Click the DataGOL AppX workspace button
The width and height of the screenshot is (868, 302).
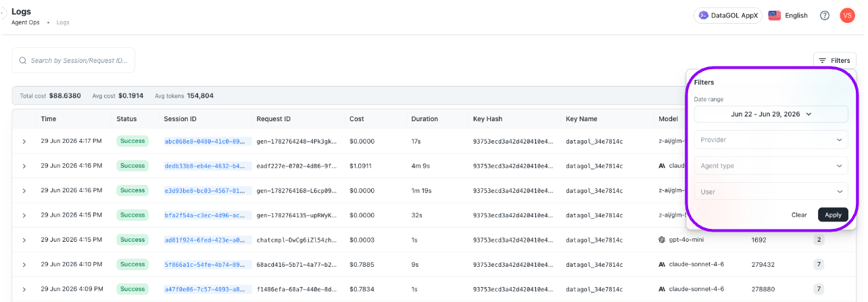tap(728, 16)
